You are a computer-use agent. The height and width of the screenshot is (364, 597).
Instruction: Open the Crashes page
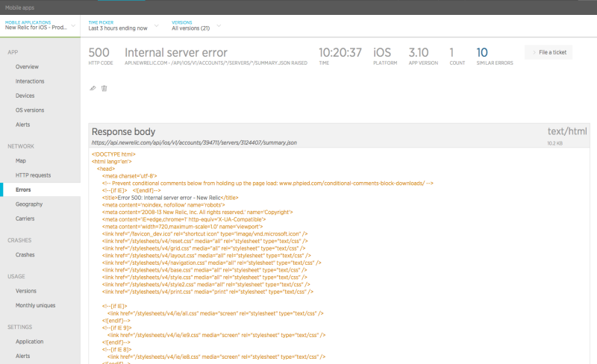click(25, 254)
